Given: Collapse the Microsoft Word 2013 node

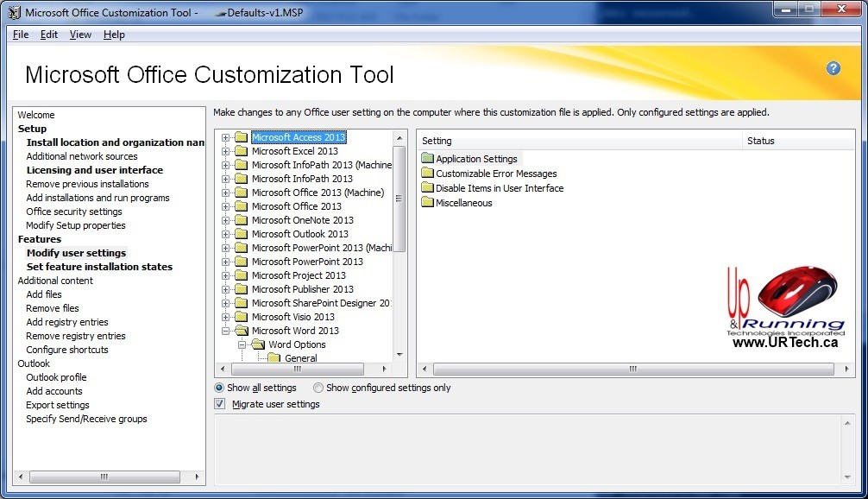Looking at the screenshot, I should 225,330.
